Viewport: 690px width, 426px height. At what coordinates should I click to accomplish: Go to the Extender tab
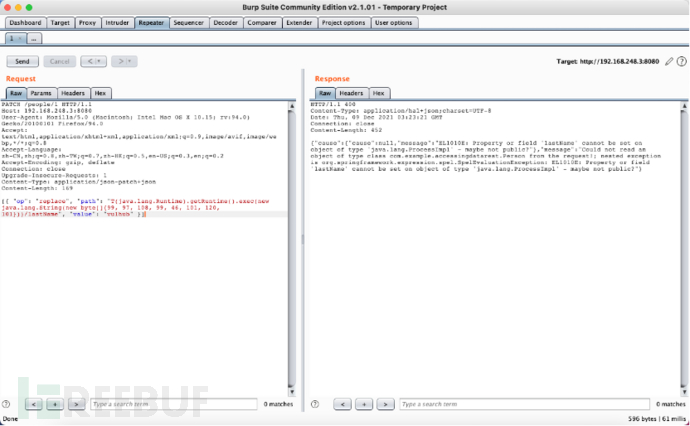(299, 23)
